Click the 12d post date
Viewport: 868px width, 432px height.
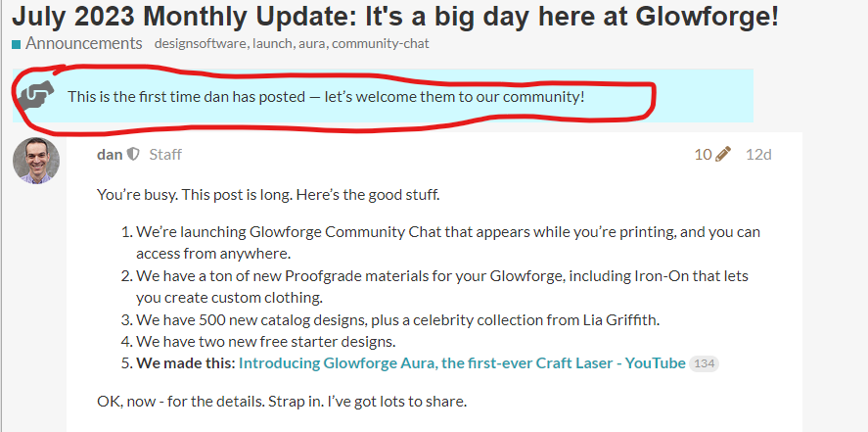[758, 154]
